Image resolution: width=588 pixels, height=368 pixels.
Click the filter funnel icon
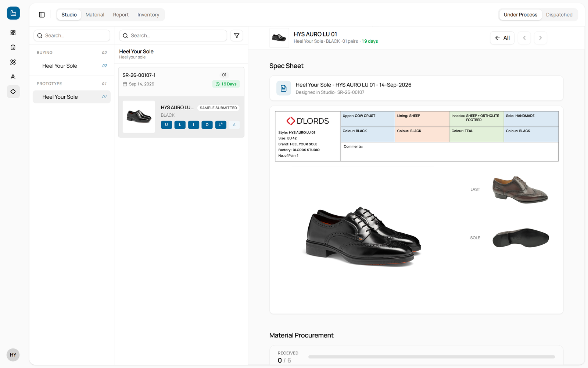(237, 36)
